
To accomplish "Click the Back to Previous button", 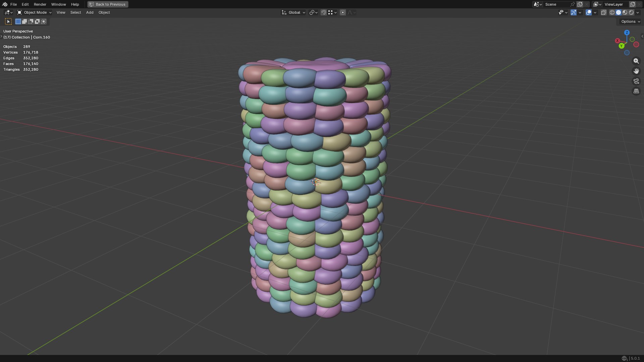I will [108, 4].
